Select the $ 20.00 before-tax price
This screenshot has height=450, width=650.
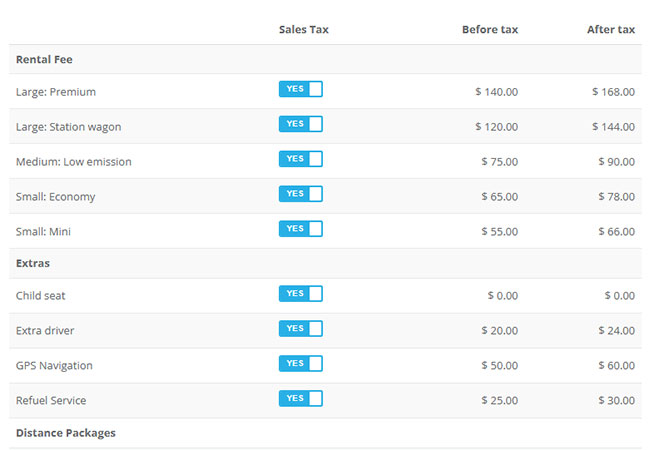(x=500, y=331)
